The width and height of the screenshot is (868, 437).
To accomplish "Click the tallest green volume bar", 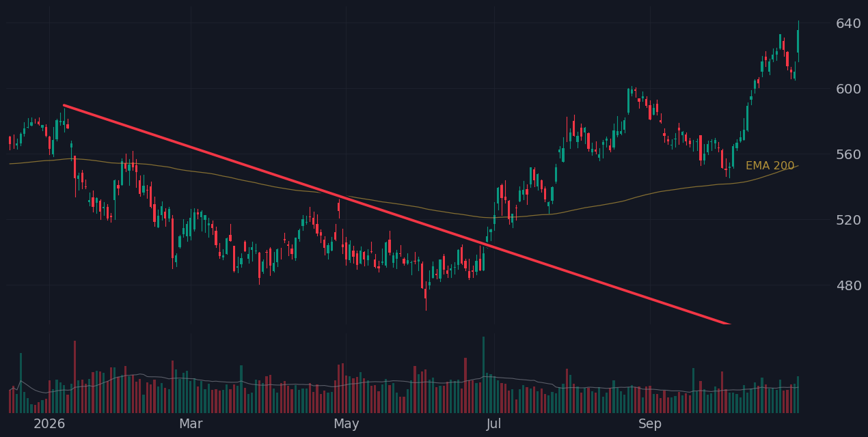I will pyautogui.click(x=483, y=375).
